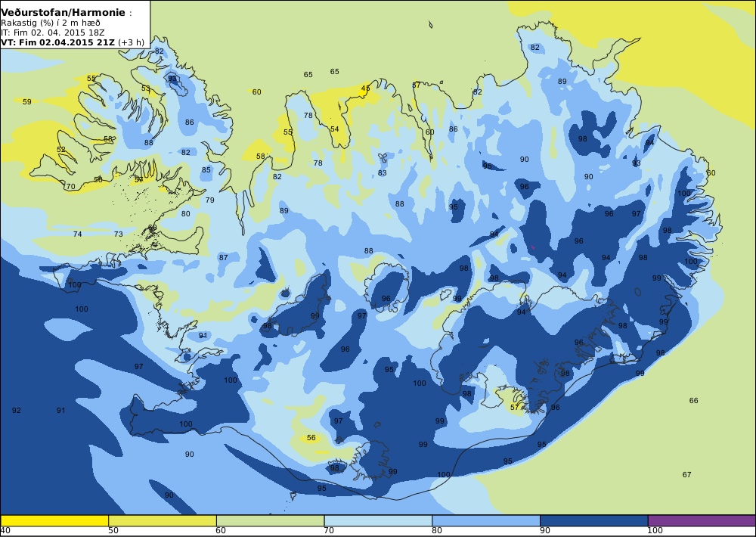
Task: Click the yellow-green 50–60 legend color band
Action: (x=162, y=520)
